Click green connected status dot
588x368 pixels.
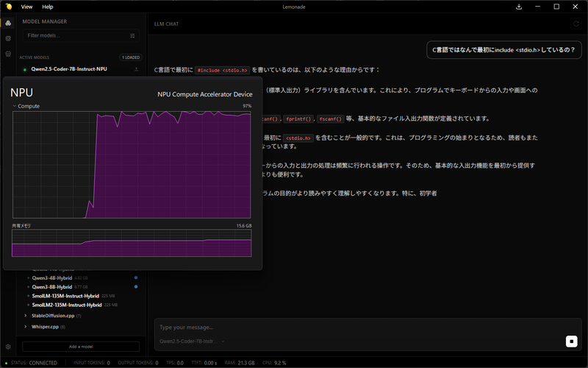coord(7,363)
